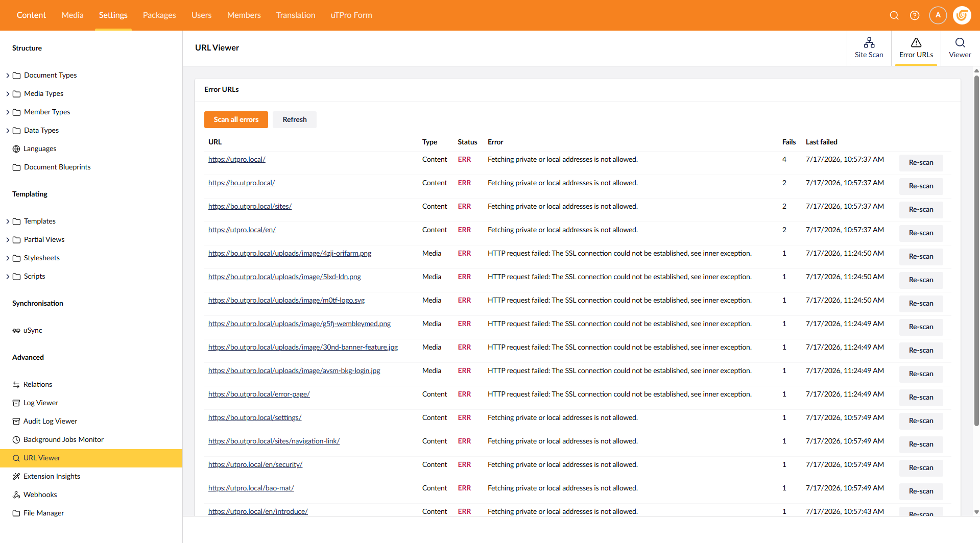Click the Document Blueprints icon
The width and height of the screenshot is (980, 543).
[16, 167]
